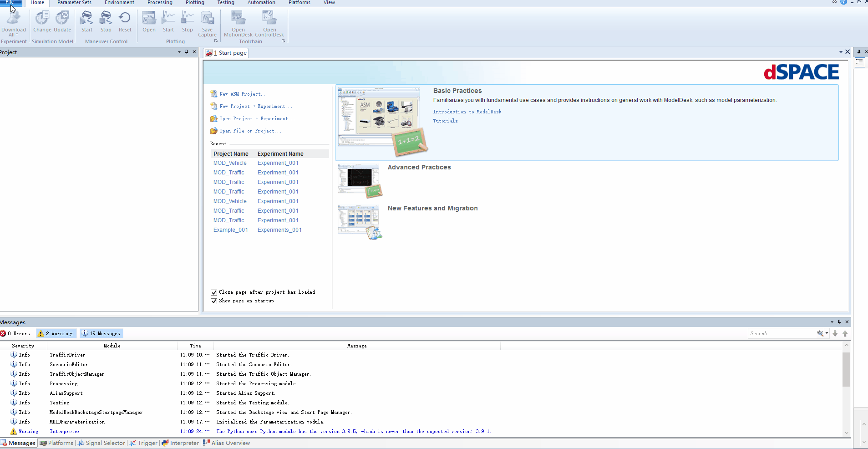This screenshot has width=868, height=449.
Task: Jump to previous search result arrow
Action: click(x=845, y=333)
